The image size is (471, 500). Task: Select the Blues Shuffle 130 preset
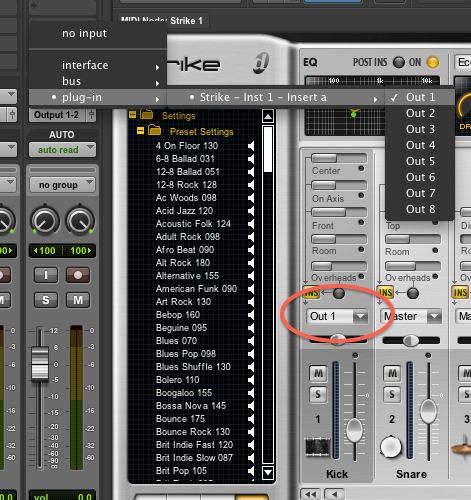pos(193,367)
